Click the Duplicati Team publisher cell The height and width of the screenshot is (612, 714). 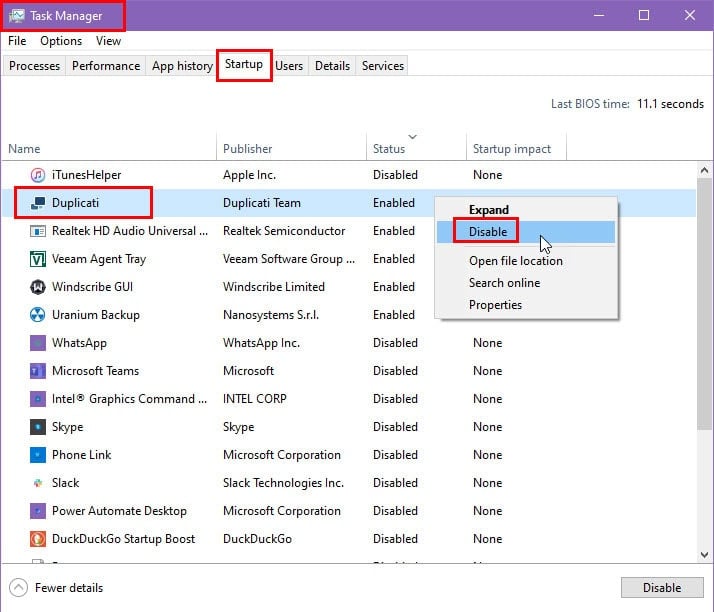(x=262, y=203)
